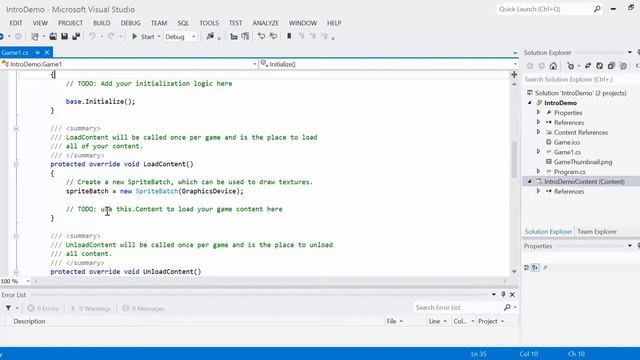Open the PROJECT menu
Viewport: 640px width, 360px height.
click(x=70, y=23)
